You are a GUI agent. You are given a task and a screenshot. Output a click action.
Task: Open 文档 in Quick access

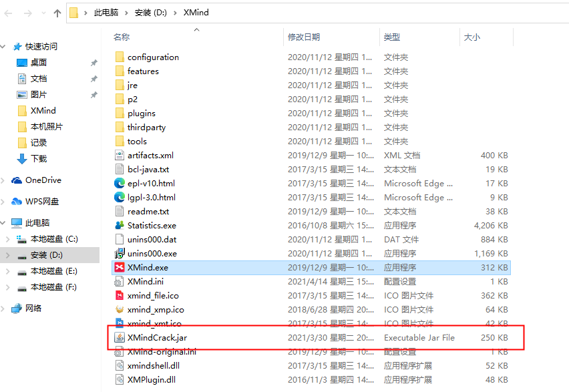pyautogui.click(x=39, y=79)
